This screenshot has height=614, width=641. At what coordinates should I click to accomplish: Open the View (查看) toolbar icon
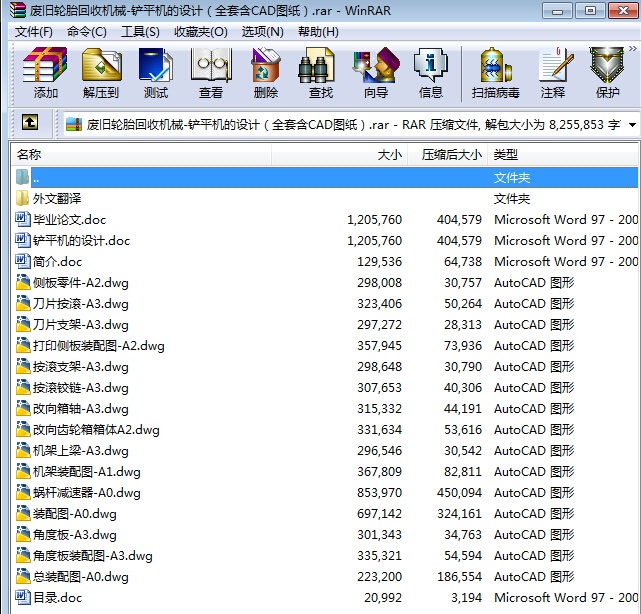pos(211,73)
